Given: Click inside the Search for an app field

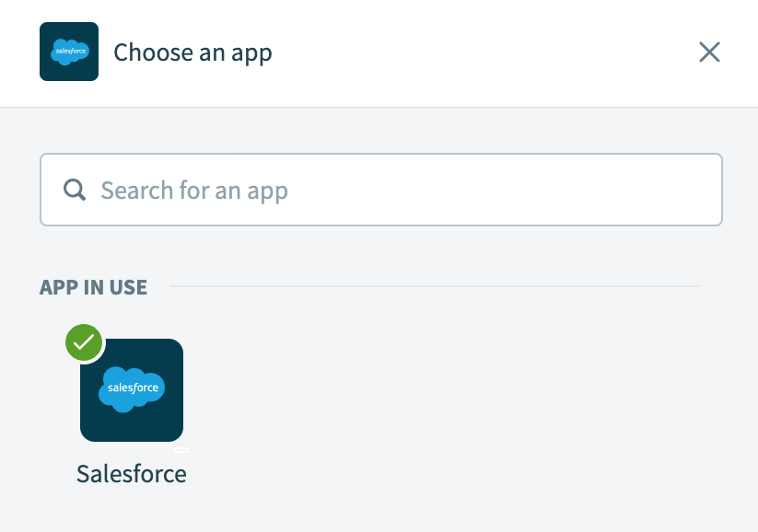Looking at the screenshot, I should pos(381,190).
